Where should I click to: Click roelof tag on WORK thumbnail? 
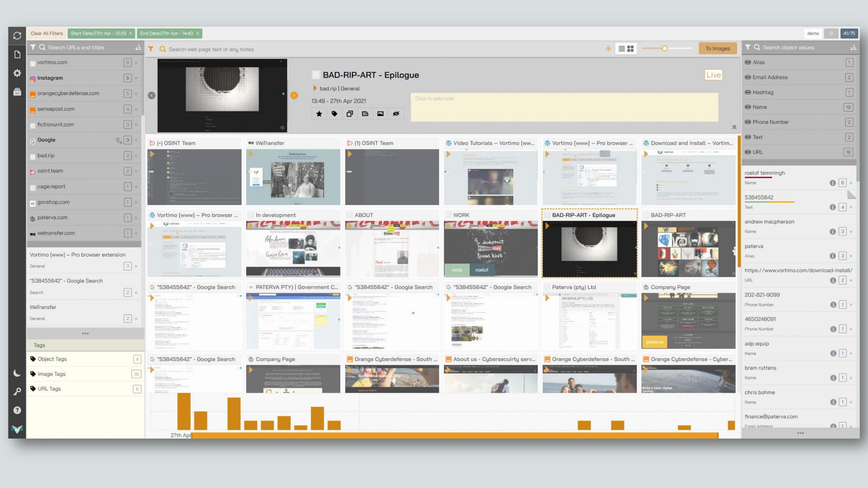click(x=481, y=270)
